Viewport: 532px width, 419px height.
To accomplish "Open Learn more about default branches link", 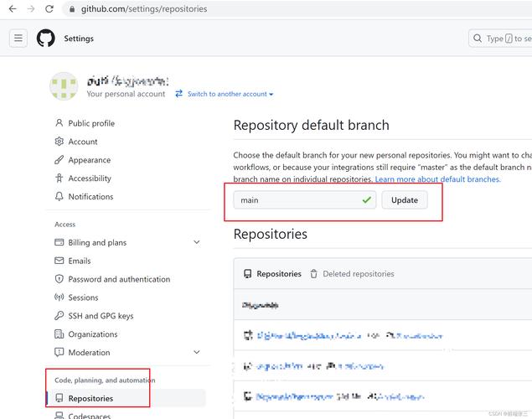I will [x=437, y=179].
